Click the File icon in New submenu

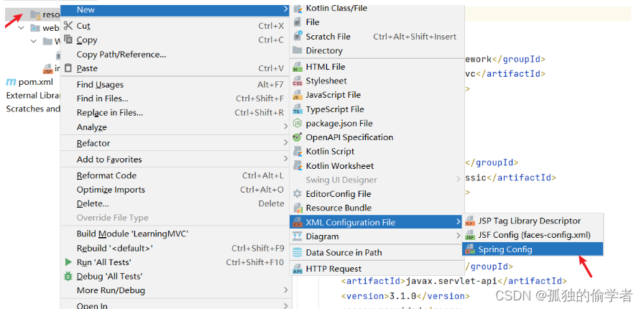[298, 22]
